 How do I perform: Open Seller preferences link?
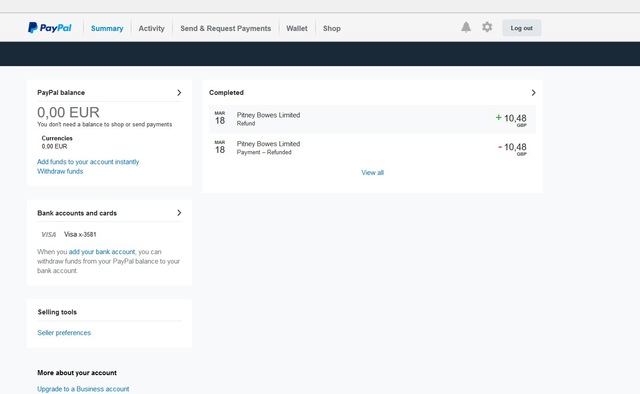pyautogui.click(x=64, y=333)
